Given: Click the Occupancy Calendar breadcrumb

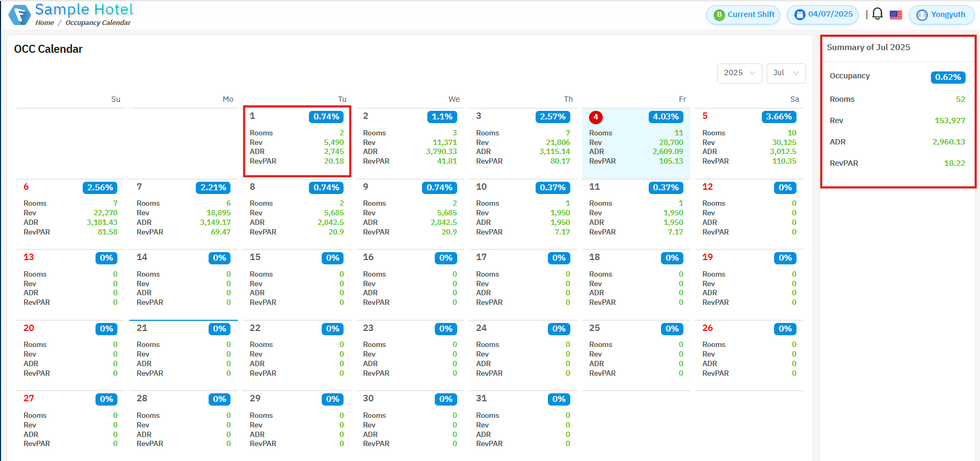Looking at the screenshot, I should [x=98, y=23].
